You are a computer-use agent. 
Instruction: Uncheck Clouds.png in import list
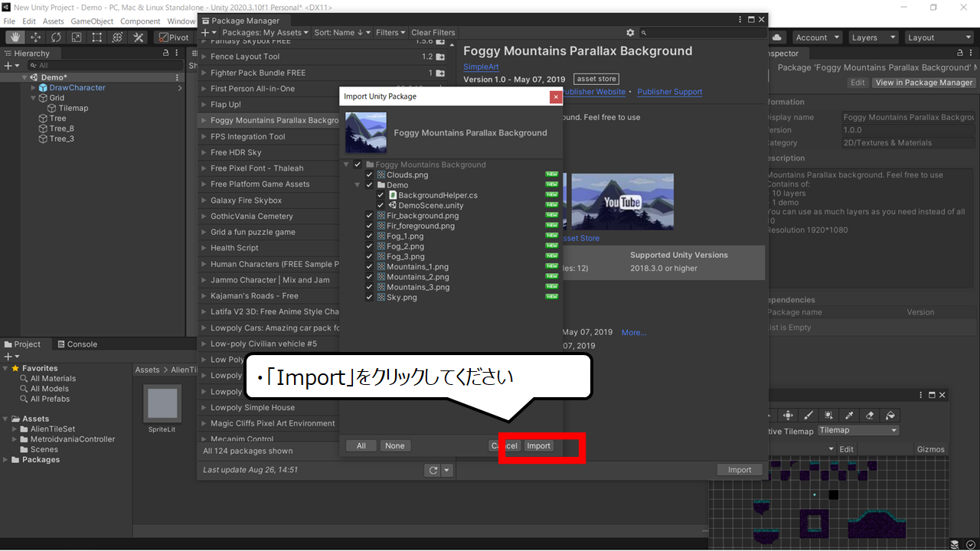[370, 175]
